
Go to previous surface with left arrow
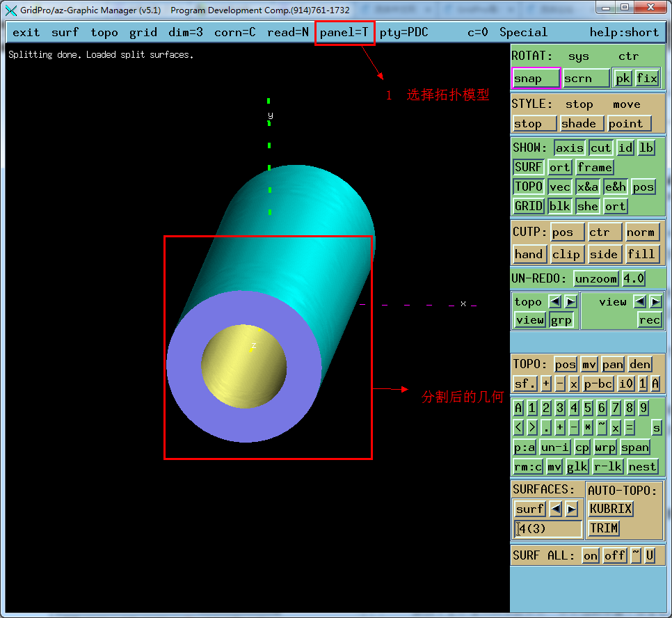(x=556, y=509)
